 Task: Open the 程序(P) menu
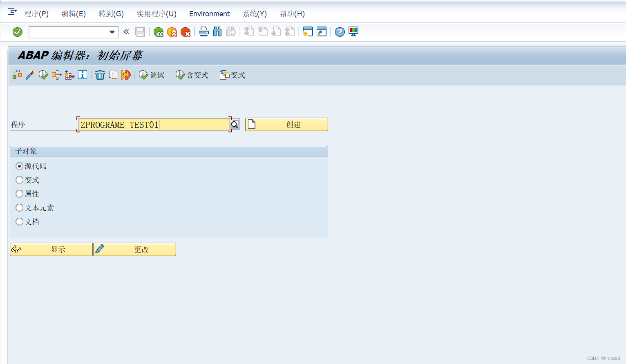pyautogui.click(x=36, y=14)
